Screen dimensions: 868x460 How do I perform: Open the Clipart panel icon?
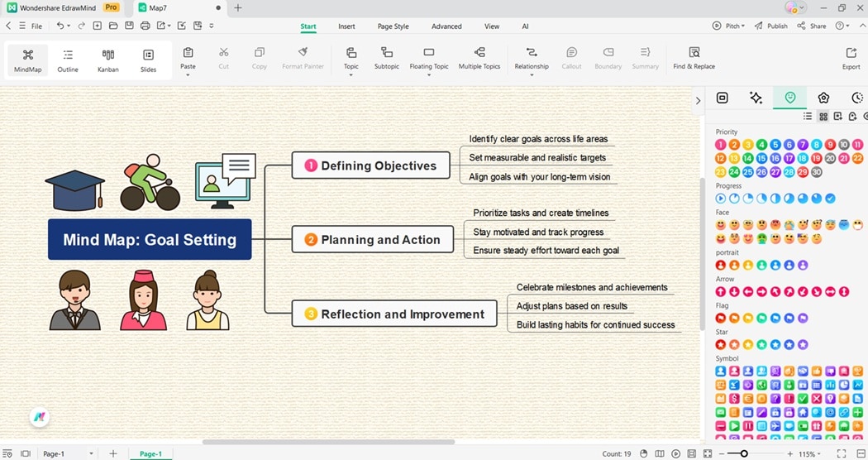[x=823, y=98]
